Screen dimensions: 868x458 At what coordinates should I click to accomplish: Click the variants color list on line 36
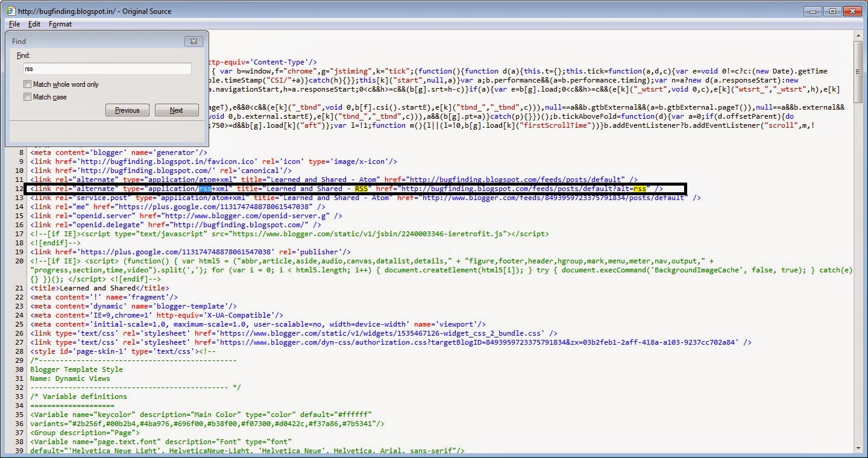(x=207, y=424)
